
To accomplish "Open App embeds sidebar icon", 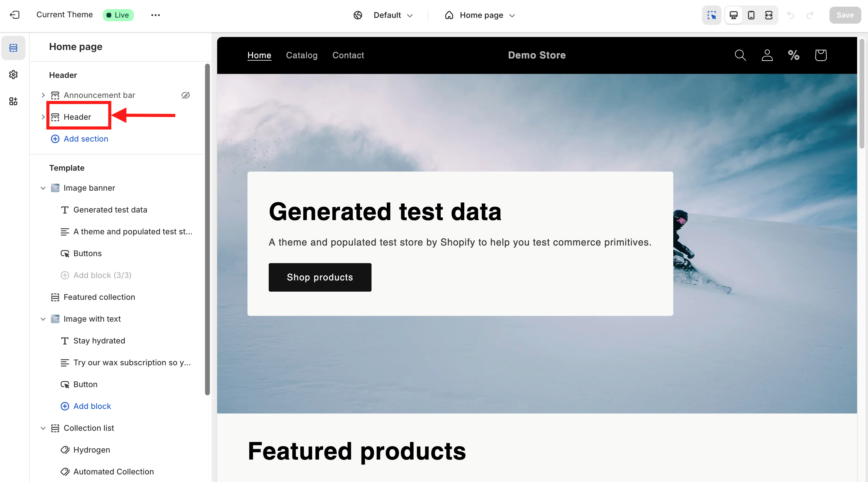I will point(13,101).
